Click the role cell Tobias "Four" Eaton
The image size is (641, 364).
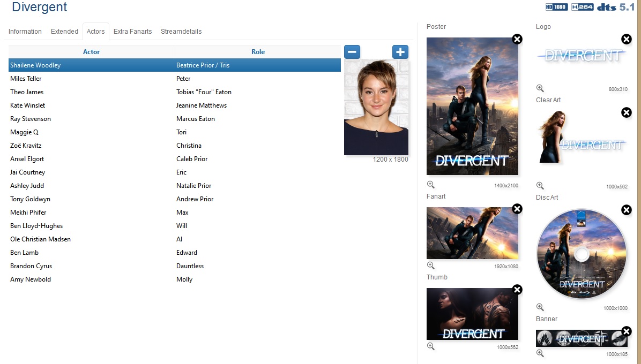click(204, 92)
